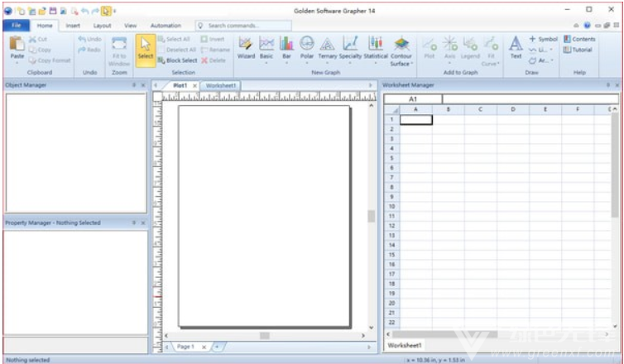Pin the Object Manager panel

click(134, 85)
